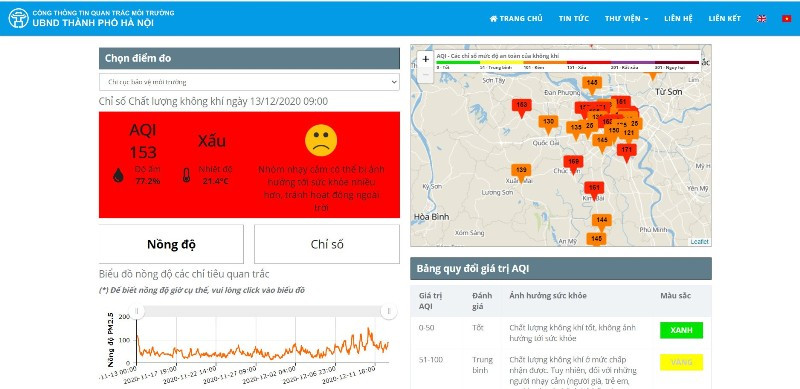The height and width of the screenshot is (389, 800).
Task: Click the Từ Sơn map label
Action: point(669,92)
